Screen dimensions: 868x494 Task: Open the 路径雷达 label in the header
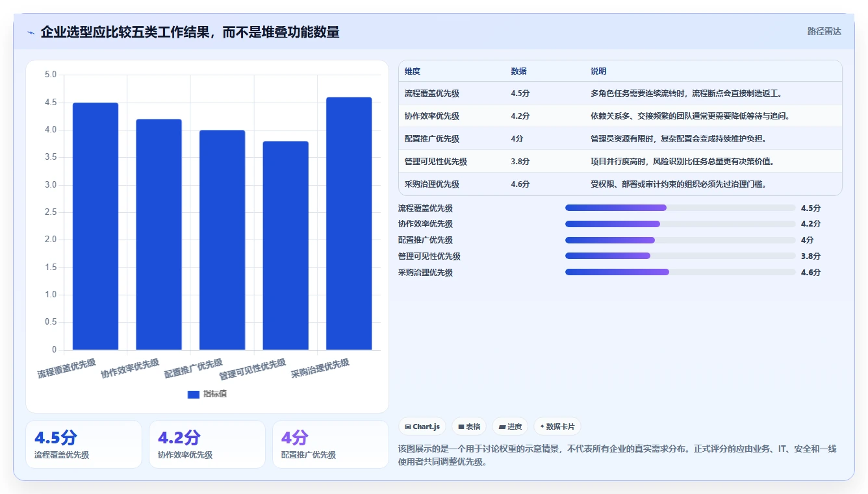pyautogui.click(x=824, y=31)
